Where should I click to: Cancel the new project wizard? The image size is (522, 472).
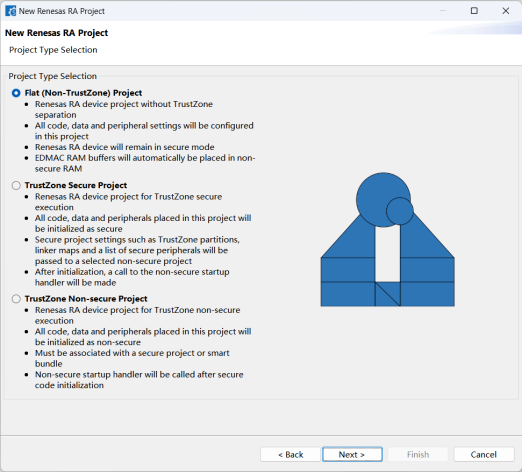click(484, 454)
